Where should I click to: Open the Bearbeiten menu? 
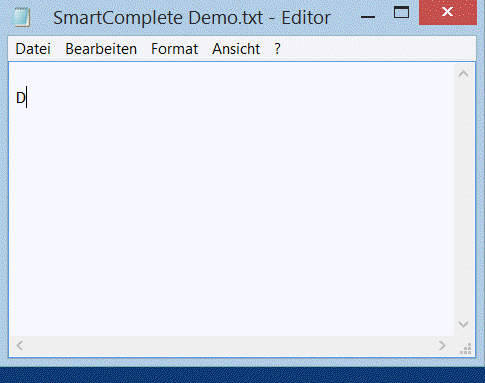coord(101,49)
